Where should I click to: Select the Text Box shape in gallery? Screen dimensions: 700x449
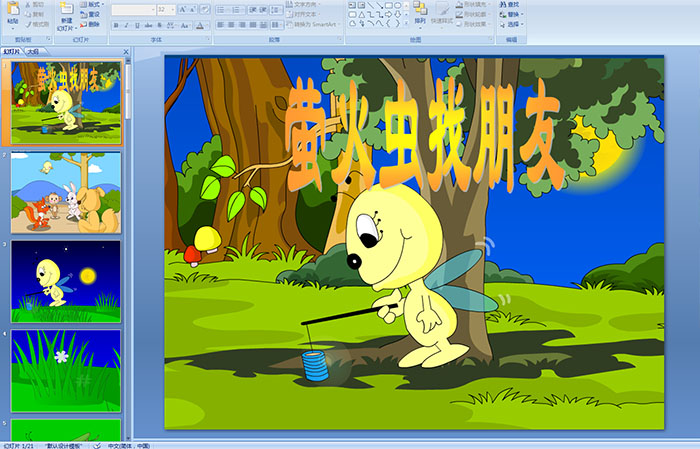coord(352,5)
